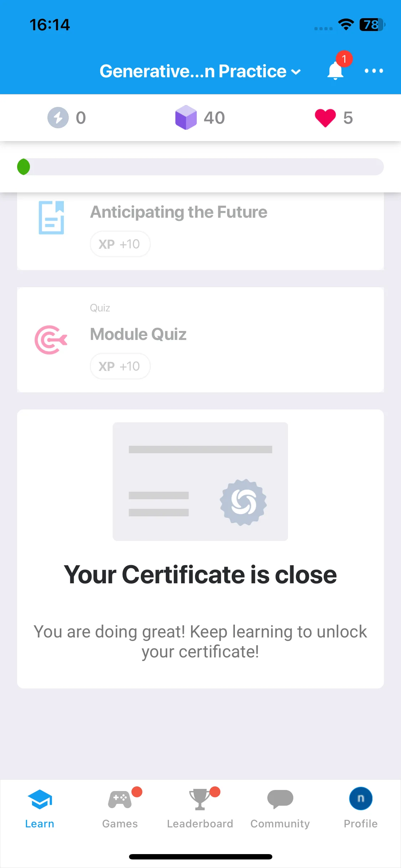Expand the Generative...n Practice course dropdown
The height and width of the screenshot is (868, 401).
200,71
